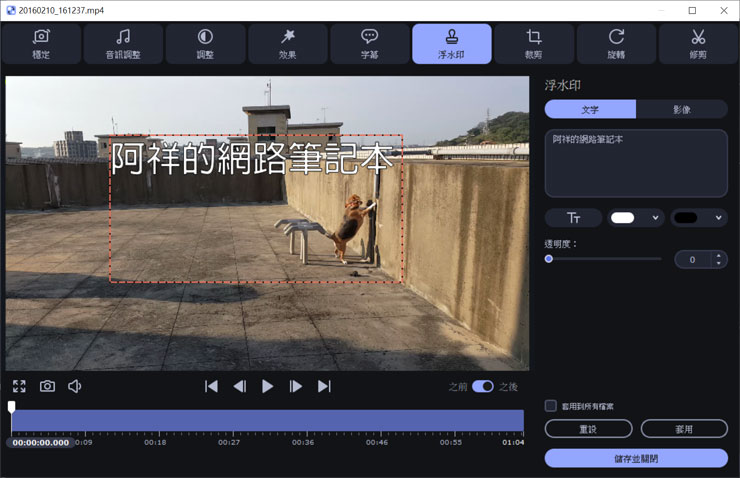The image size is (740, 478).
Task: Play the video preview
Action: (267, 386)
